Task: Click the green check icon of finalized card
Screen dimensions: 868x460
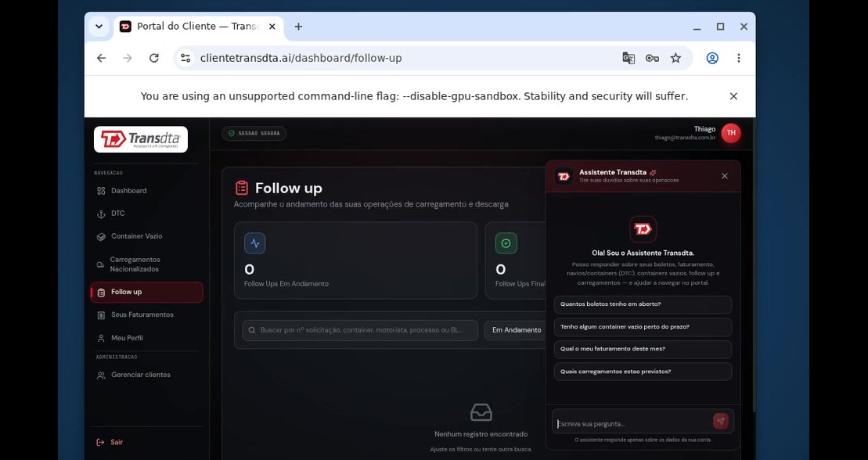Action: pos(506,243)
